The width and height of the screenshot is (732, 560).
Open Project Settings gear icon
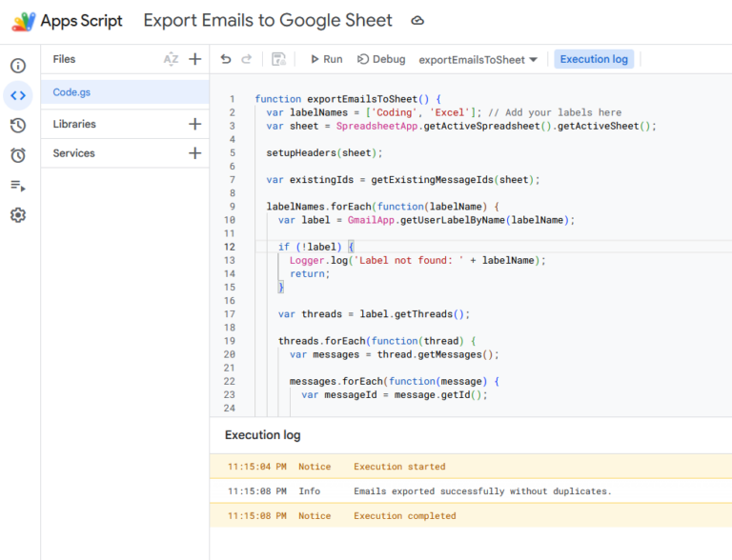(18, 215)
